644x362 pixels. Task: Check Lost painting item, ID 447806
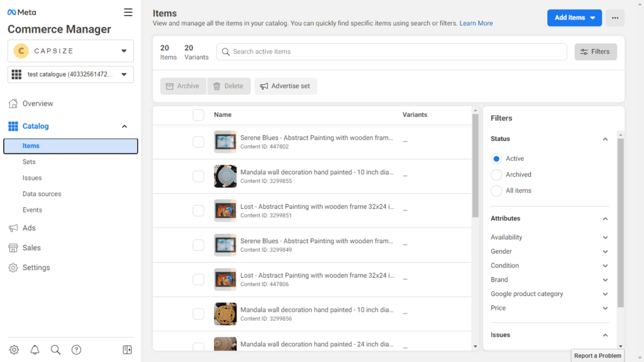pyautogui.click(x=198, y=280)
